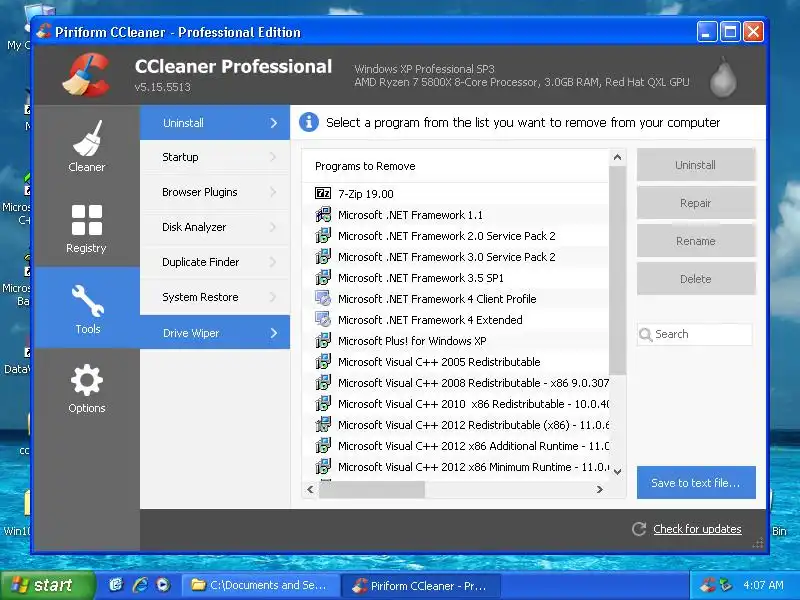Click the Visual C++ 2008 Redistributable icon

[x=323, y=382]
